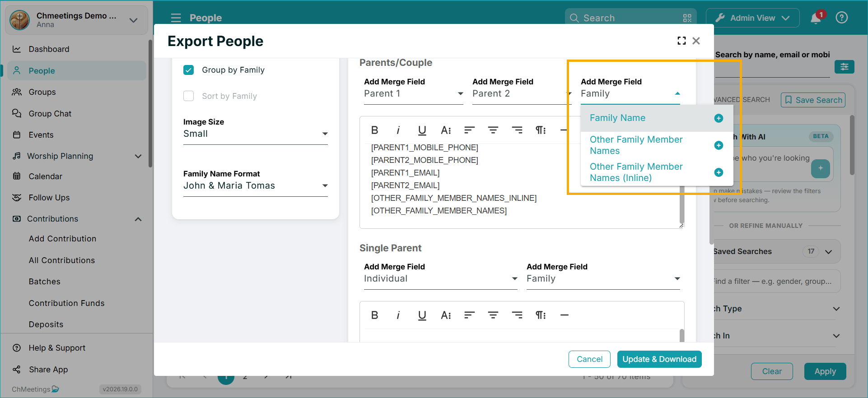Open font size in Single Parent editor
Screen dimensions: 868x398
pos(446,315)
